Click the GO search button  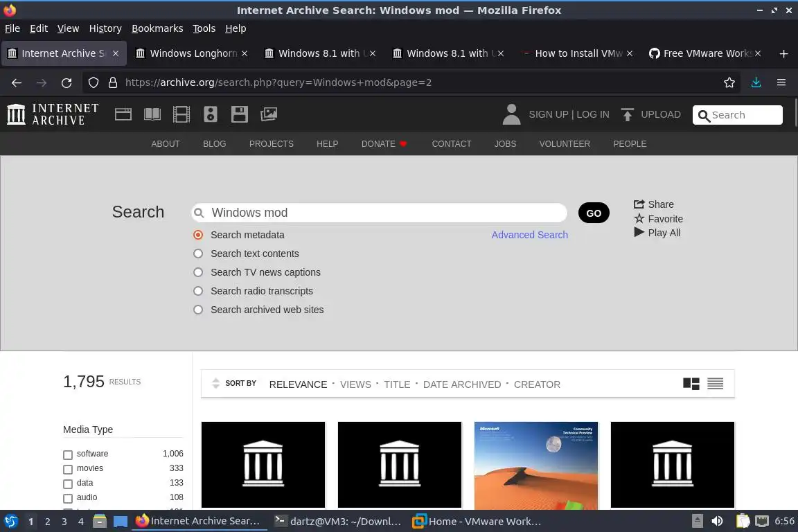[594, 213]
